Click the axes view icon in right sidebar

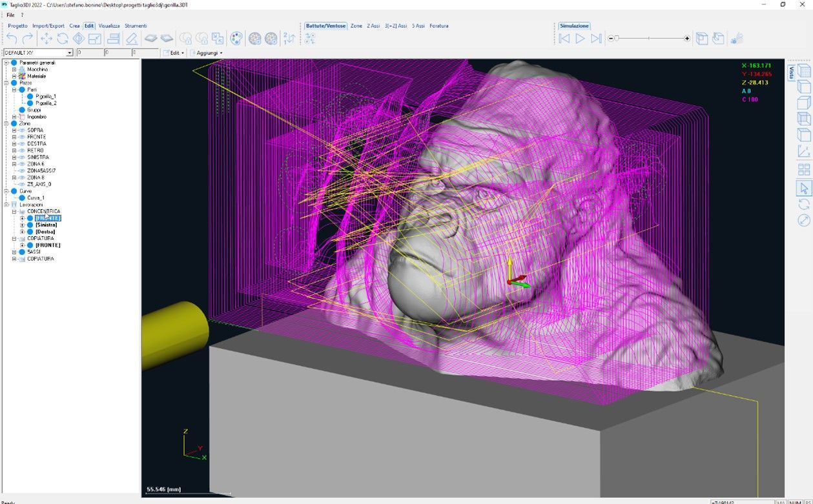click(804, 152)
